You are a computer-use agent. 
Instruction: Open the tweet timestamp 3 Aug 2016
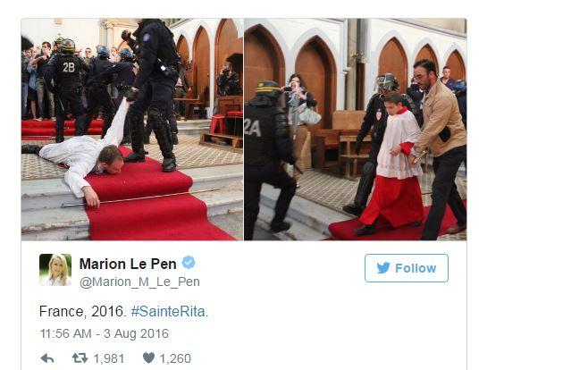tap(136, 333)
